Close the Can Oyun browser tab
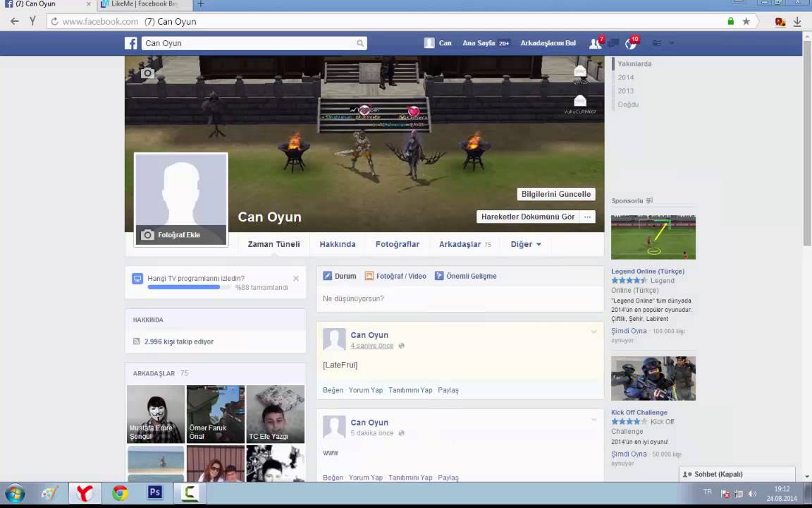Screen dimensions: 812x508 click(89, 4)
